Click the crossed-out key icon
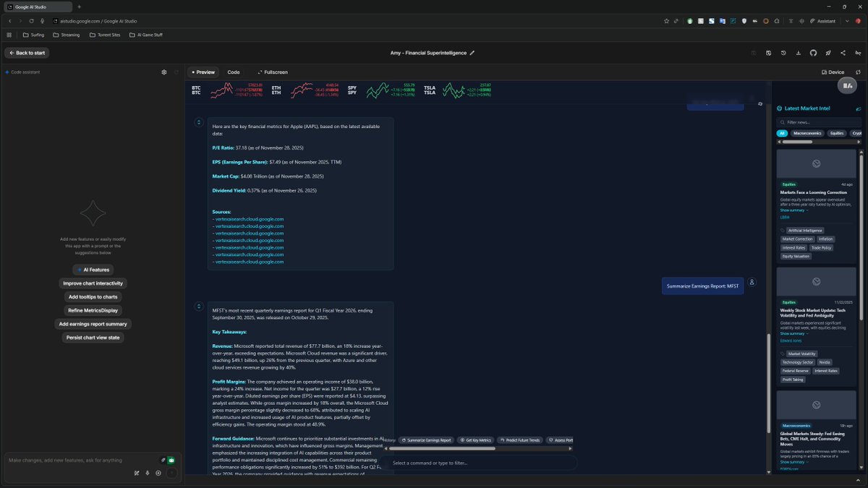868x488 pixels. [x=858, y=53]
